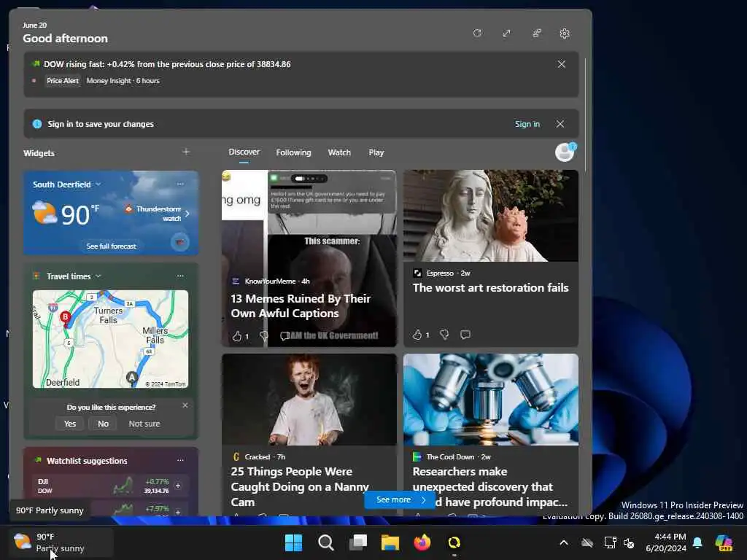The height and width of the screenshot is (560, 747).
Task: Click the feed scrollbar
Action: tap(585, 115)
